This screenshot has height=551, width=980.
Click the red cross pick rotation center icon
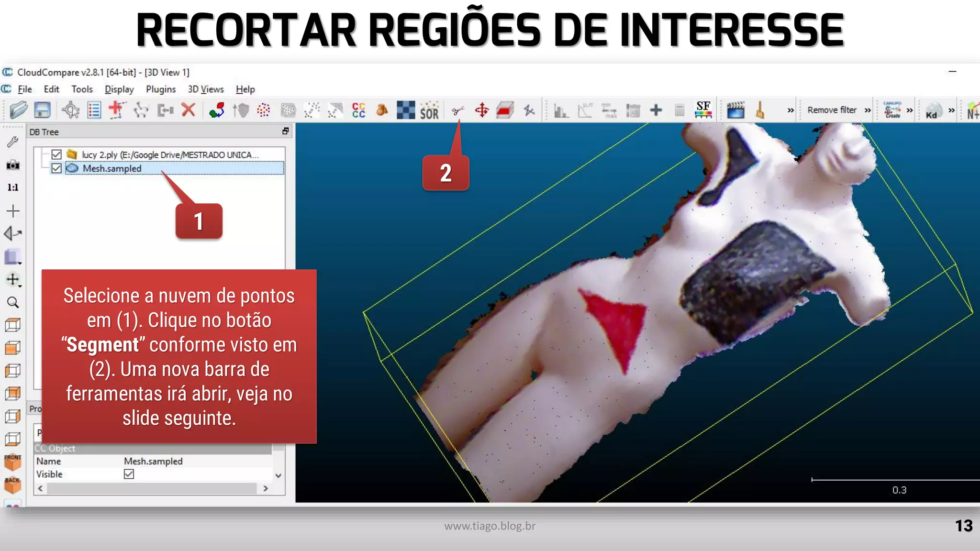pyautogui.click(x=117, y=110)
